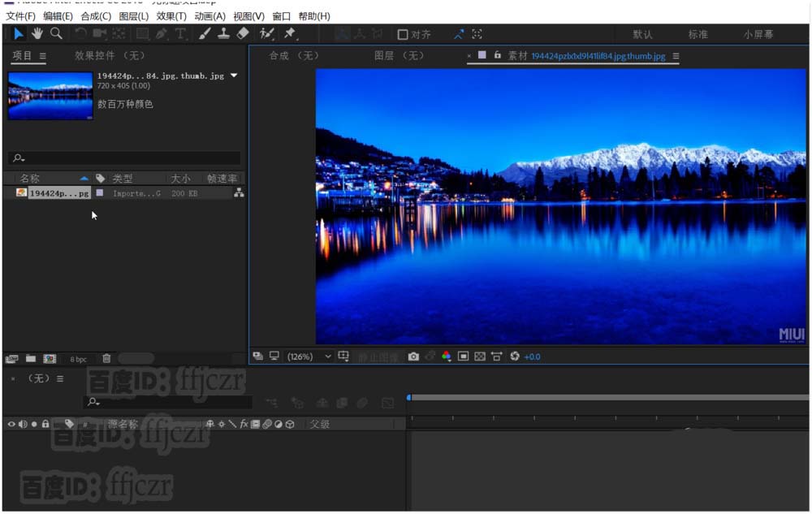Click the footage thumbnail in Project panel
The image size is (812, 514).
[x=50, y=95]
